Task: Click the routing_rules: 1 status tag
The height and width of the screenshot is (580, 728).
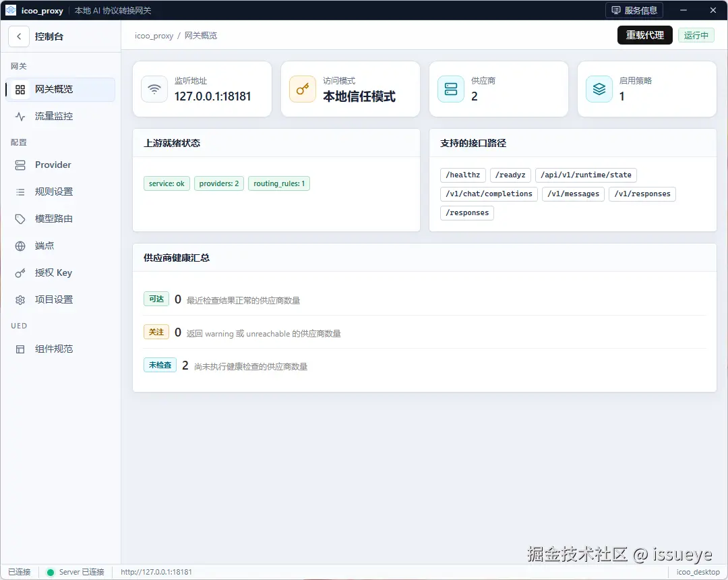Action: pyautogui.click(x=279, y=184)
